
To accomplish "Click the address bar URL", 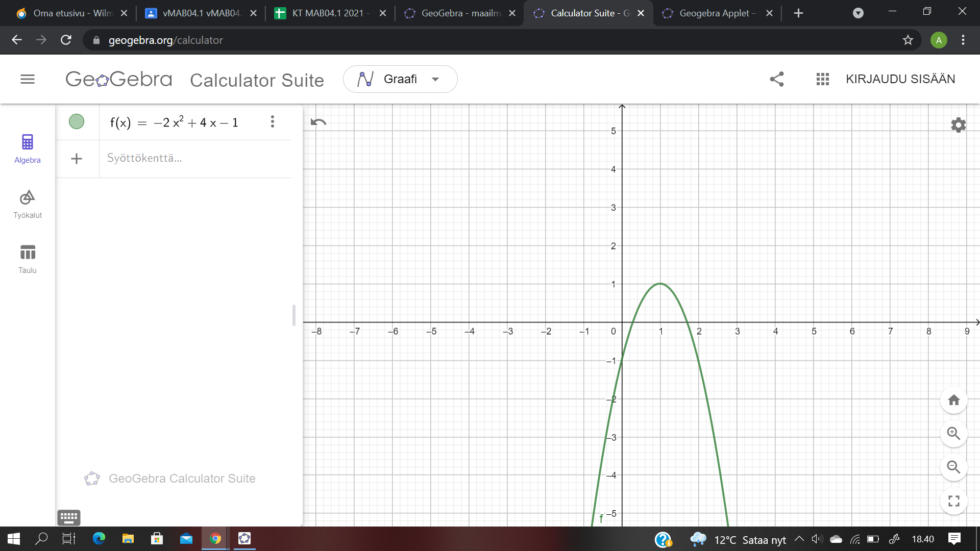I will click(165, 40).
